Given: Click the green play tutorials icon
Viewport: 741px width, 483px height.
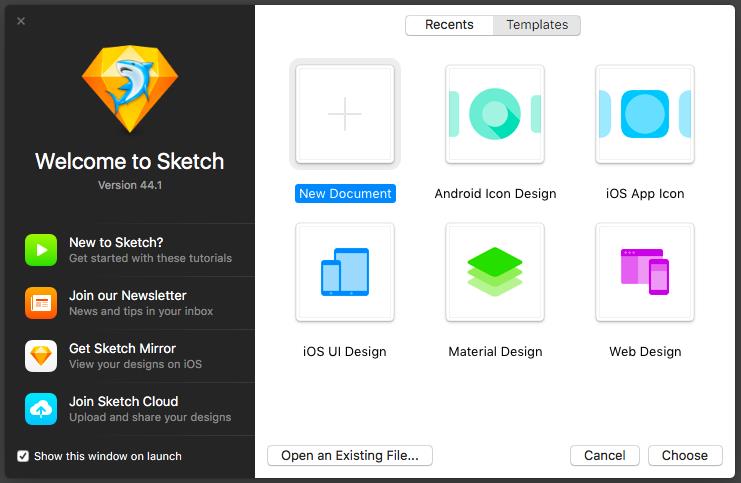Looking at the screenshot, I should click(x=41, y=250).
